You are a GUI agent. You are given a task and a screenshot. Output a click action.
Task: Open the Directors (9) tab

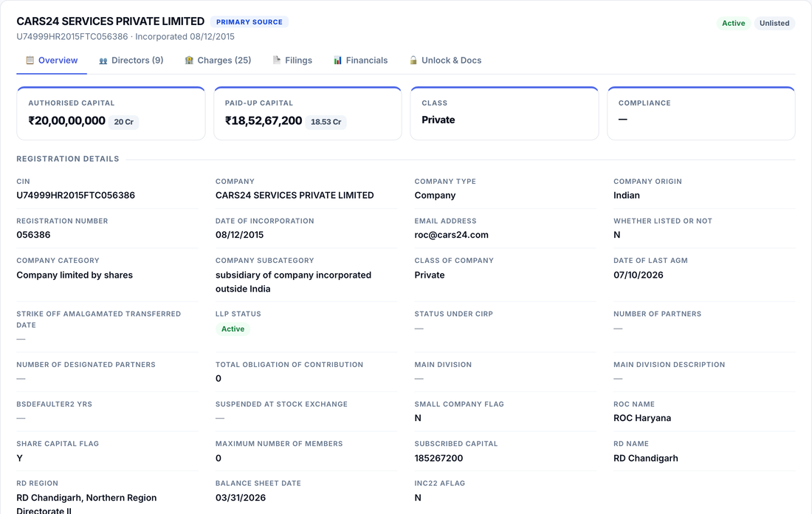tap(131, 61)
